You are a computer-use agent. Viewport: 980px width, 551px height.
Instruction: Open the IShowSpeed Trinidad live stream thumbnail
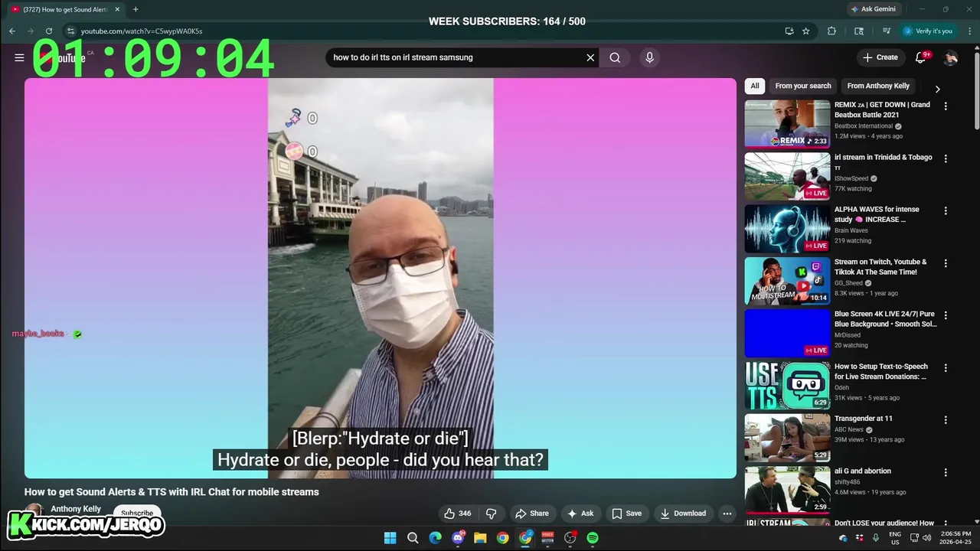tap(787, 175)
